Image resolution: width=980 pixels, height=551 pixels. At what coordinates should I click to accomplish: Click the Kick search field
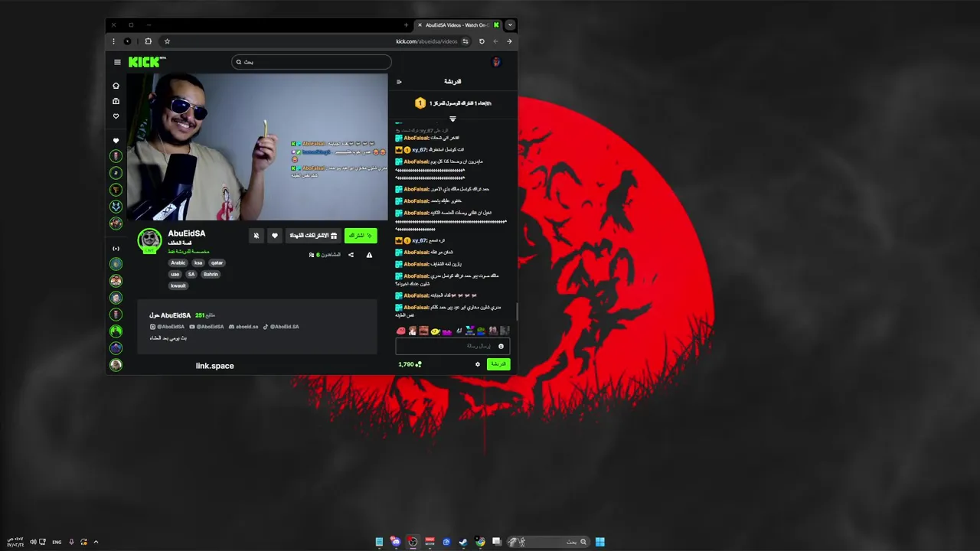click(312, 62)
